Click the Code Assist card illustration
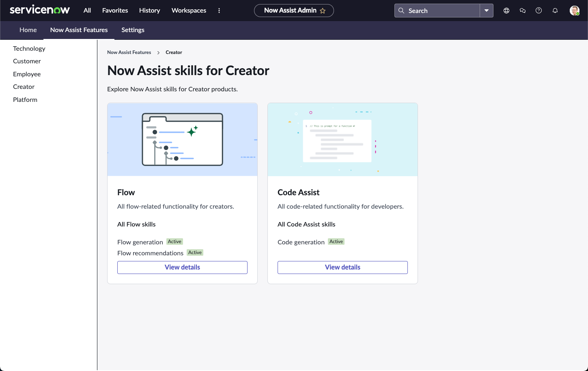Image resolution: width=588 pixels, height=371 pixels. tap(343, 140)
